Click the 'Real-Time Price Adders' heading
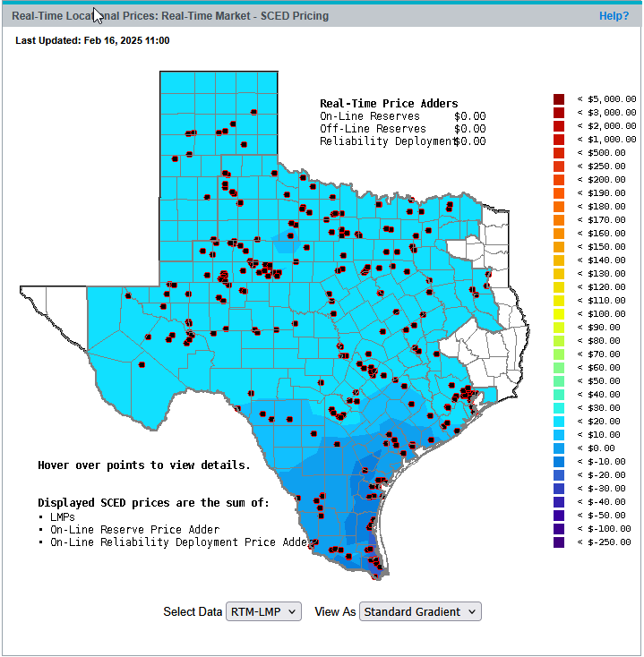Image resolution: width=644 pixels, height=657 pixels. [x=389, y=104]
